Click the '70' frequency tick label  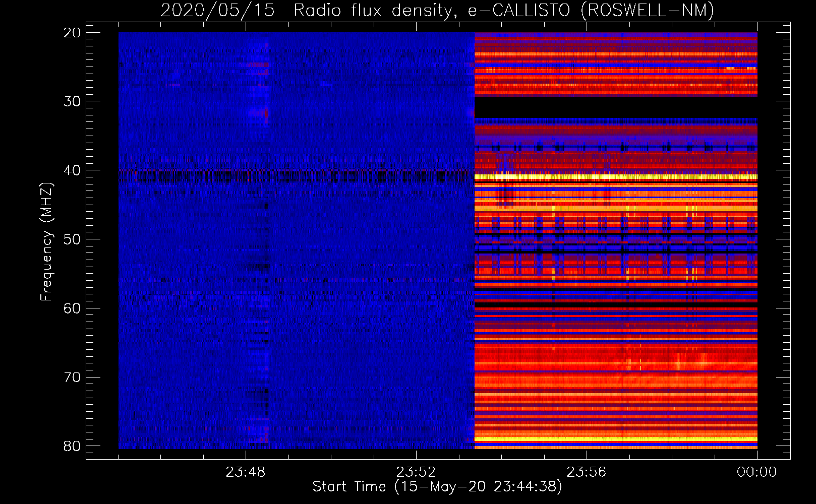click(72, 377)
